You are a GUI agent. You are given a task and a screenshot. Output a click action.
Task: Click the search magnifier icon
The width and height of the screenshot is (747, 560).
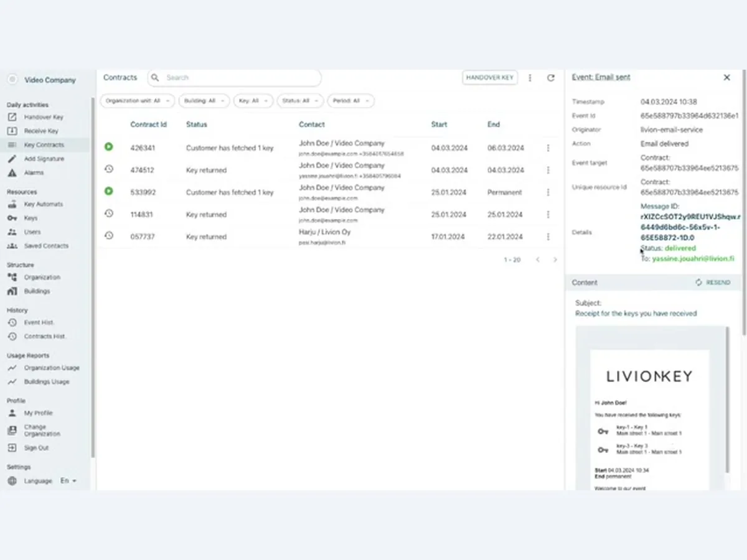pos(156,78)
